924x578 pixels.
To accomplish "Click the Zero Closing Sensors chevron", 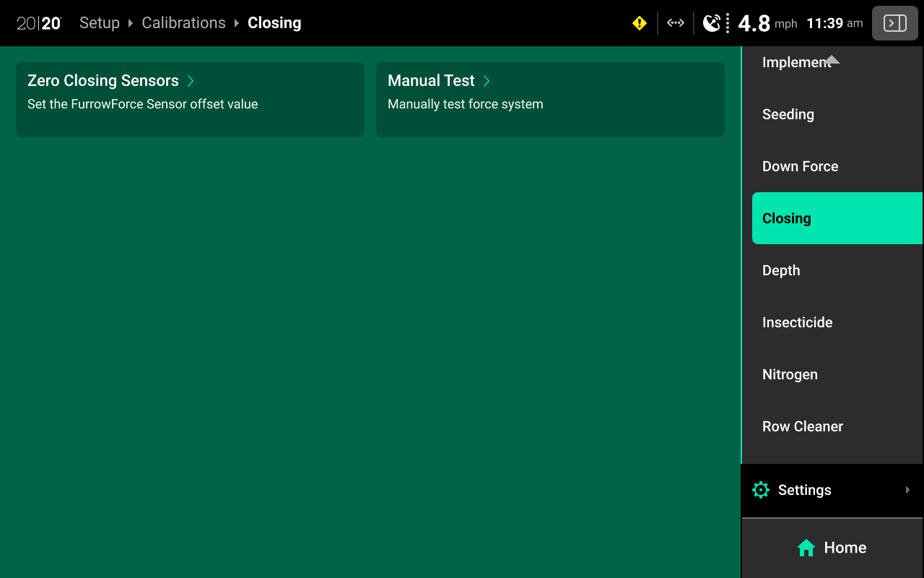I will coord(191,81).
